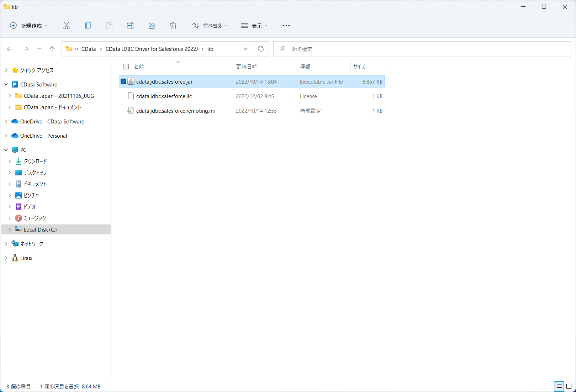Select the ドキュメント folder under PC
The image size is (576, 392).
pyautogui.click(x=35, y=184)
